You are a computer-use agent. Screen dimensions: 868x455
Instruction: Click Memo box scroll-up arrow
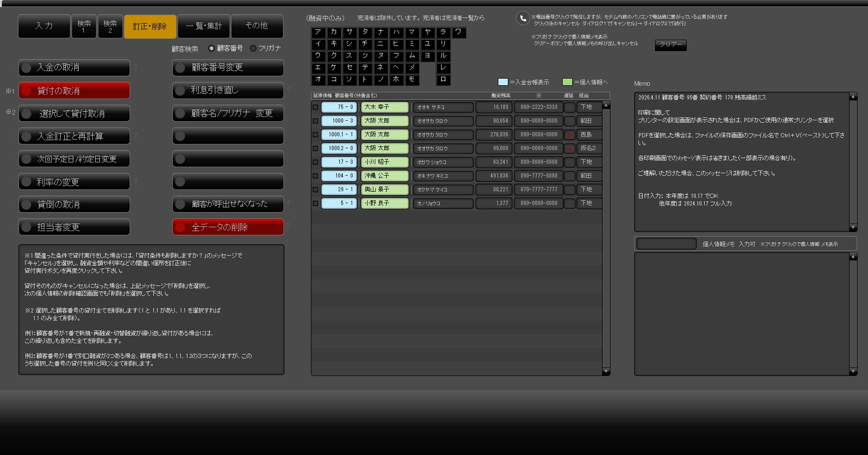click(x=853, y=97)
